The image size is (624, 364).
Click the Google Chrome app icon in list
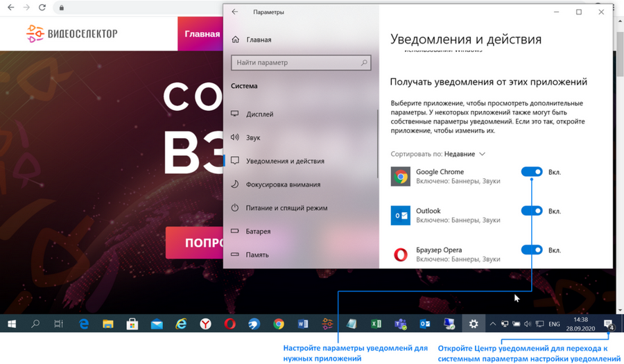(x=400, y=176)
